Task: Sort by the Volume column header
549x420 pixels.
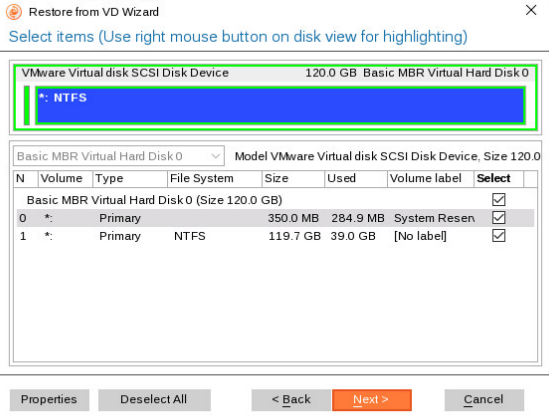Action: (x=65, y=179)
